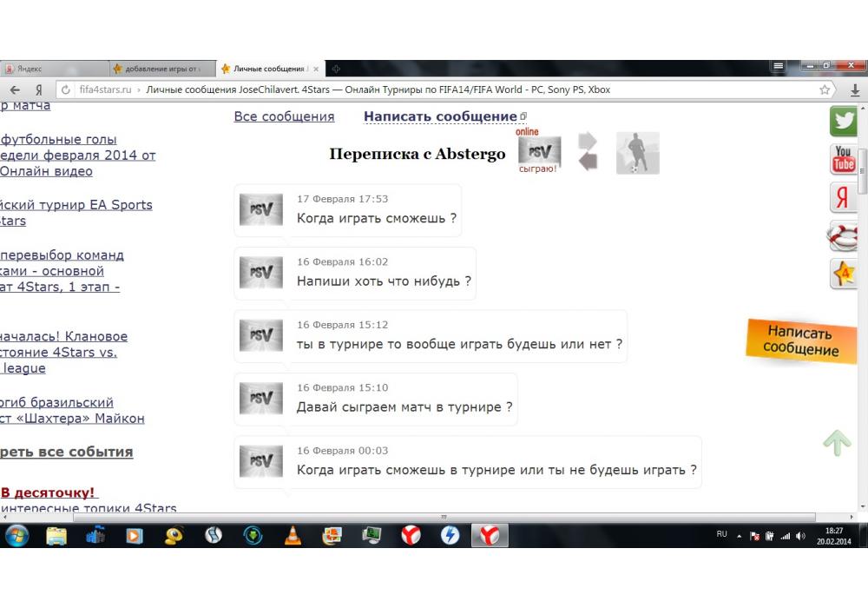Open the orange media player taskbar icon
The height and width of the screenshot is (608, 868).
click(135, 535)
